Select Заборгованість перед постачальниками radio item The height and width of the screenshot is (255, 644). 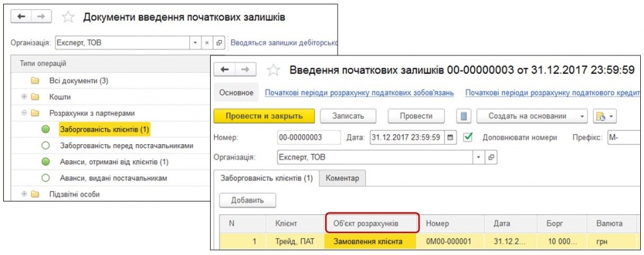[45, 145]
